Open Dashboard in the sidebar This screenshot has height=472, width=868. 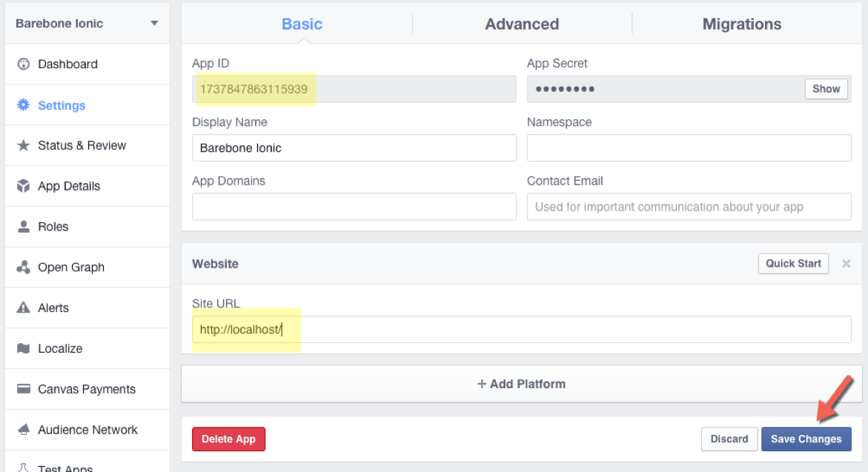(87, 64)
